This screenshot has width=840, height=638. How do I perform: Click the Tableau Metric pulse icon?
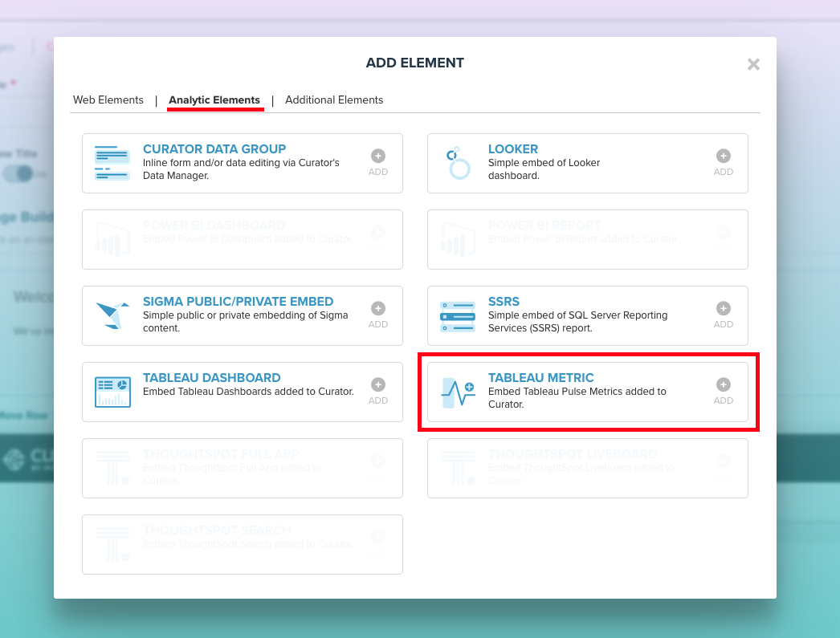click(458, 392)
